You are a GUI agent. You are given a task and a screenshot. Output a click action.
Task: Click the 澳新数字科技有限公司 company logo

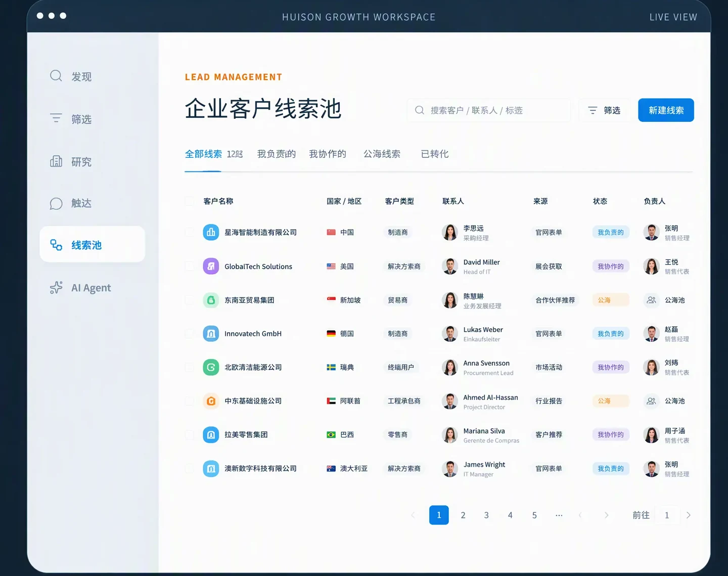coord(211,468)
